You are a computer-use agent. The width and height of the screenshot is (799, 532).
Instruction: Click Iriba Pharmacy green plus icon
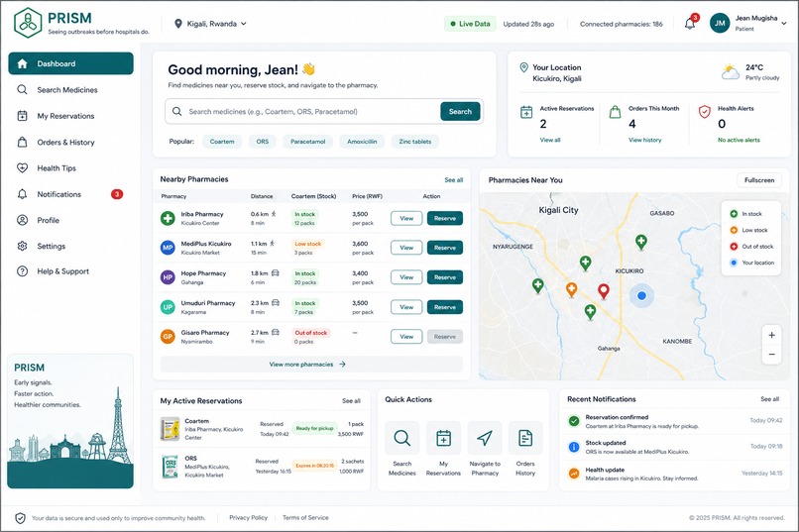click(168, 218)
